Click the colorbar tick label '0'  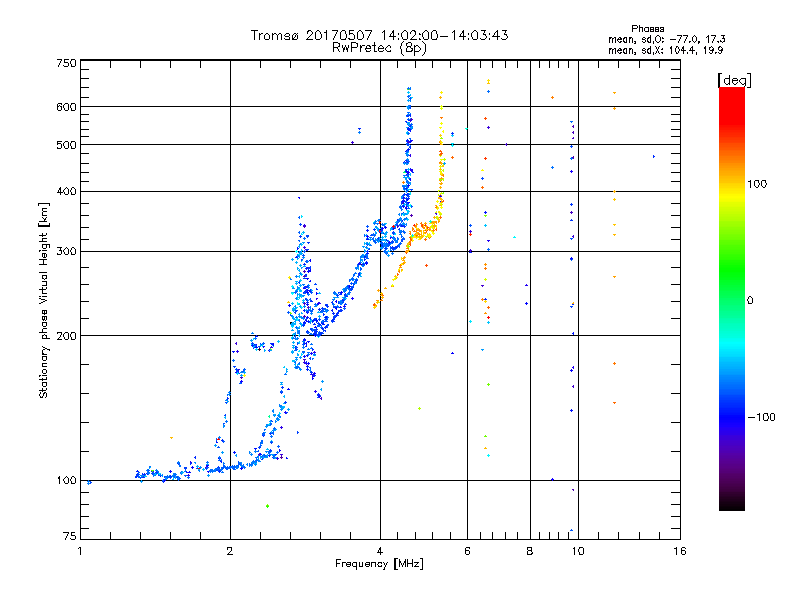[x=750, y=300]
